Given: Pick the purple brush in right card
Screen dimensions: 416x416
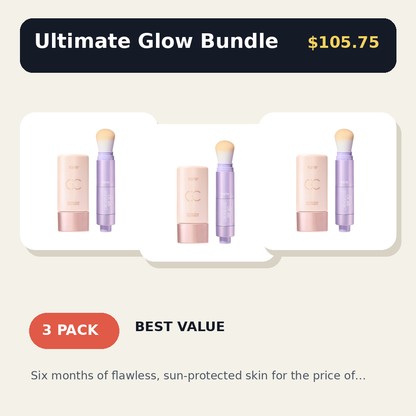Looking at the screenshot, I should pyautogui.click(x=344, y=180).
